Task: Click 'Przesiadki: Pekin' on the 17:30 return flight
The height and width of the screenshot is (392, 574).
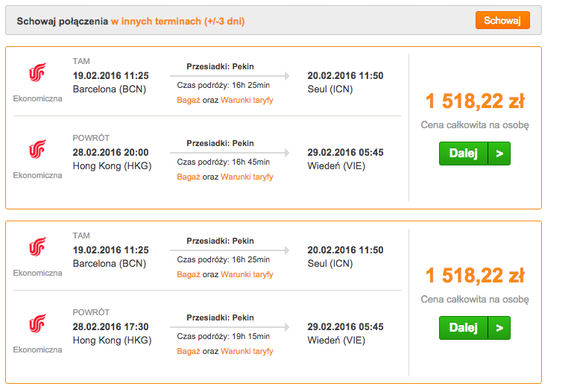Action: point(220,317)
